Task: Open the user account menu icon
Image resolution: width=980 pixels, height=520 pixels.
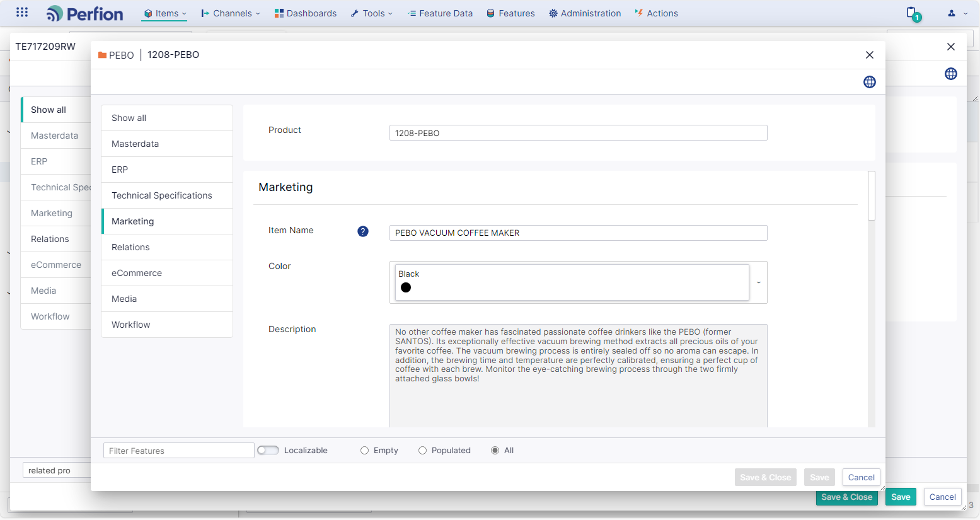Action: (x=952, y=13)
